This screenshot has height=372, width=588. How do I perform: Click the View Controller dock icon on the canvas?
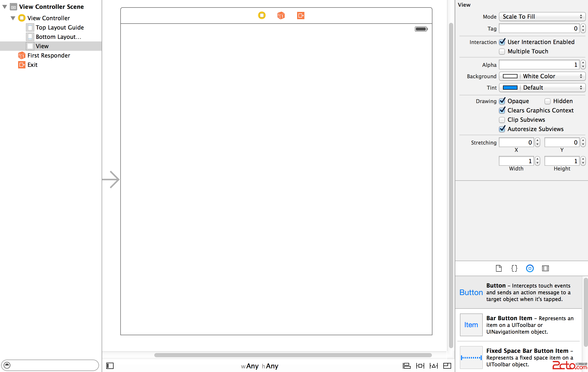click(262, 16)
